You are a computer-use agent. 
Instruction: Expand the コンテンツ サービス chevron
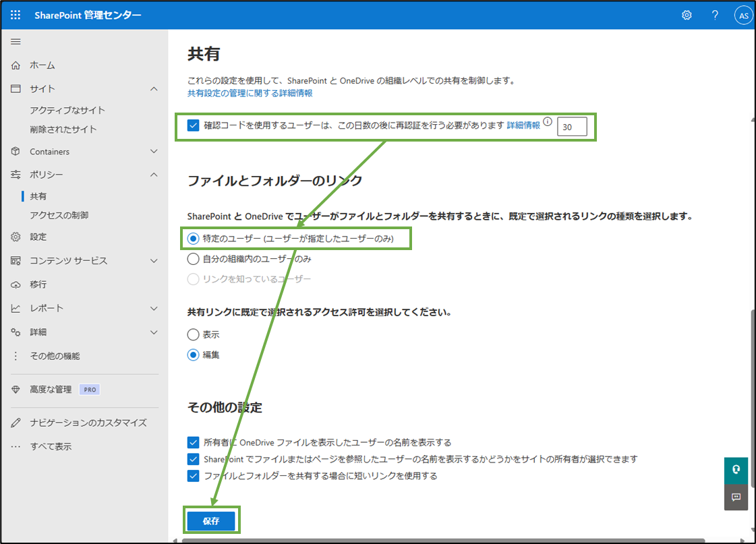coord(154,261)
